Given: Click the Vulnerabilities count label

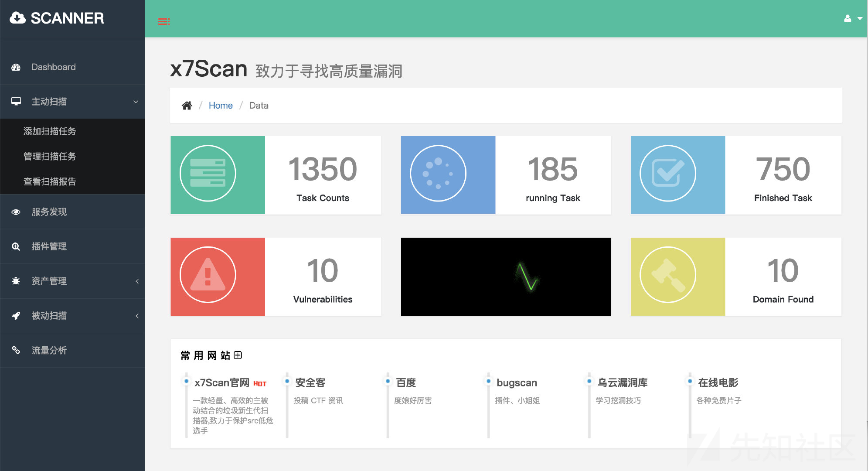Looking at the screenshot, I should click(323, 299).
